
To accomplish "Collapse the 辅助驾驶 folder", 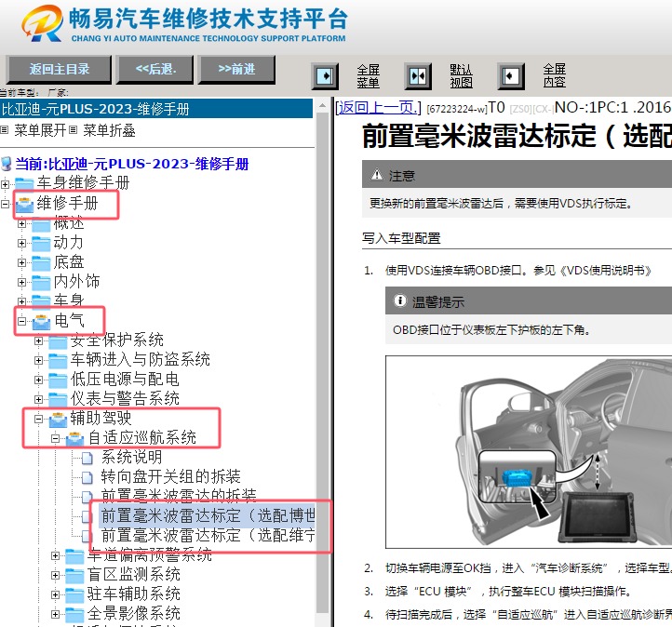I will (x=38, y=419).
